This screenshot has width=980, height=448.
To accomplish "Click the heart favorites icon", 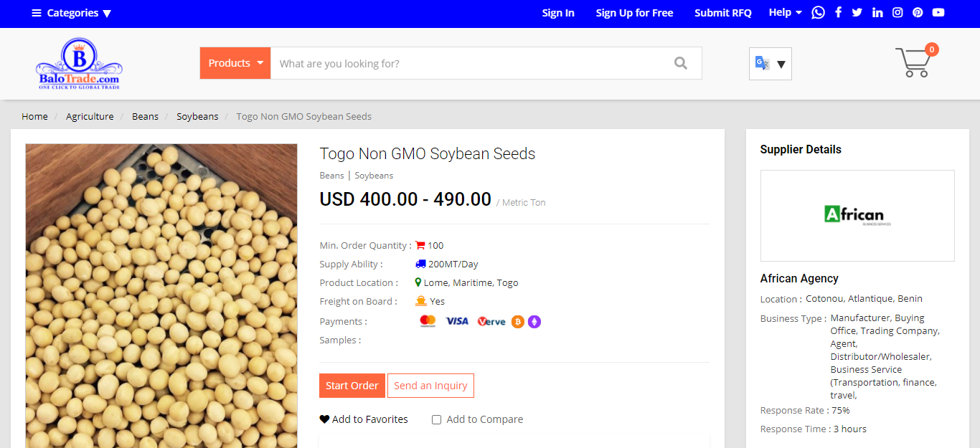I will coord(324,419).
